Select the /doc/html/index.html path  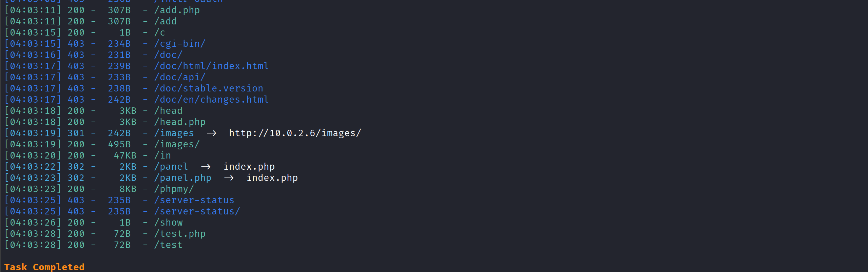(x=211, y=66)
